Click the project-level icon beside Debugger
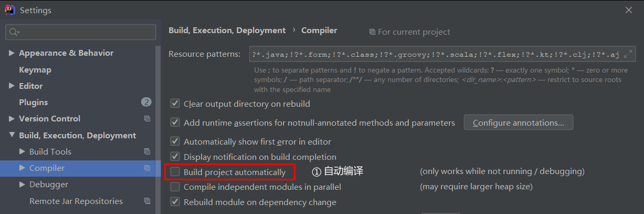The width and height of the screenshot is (644, 214). (x=147, y=185)
